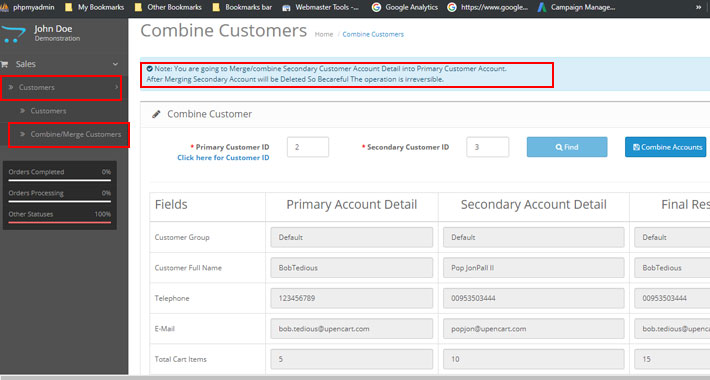Click the Other Statuses progress bar
Image resolution: width=710 pixels, height=380 pixels.
59,222
